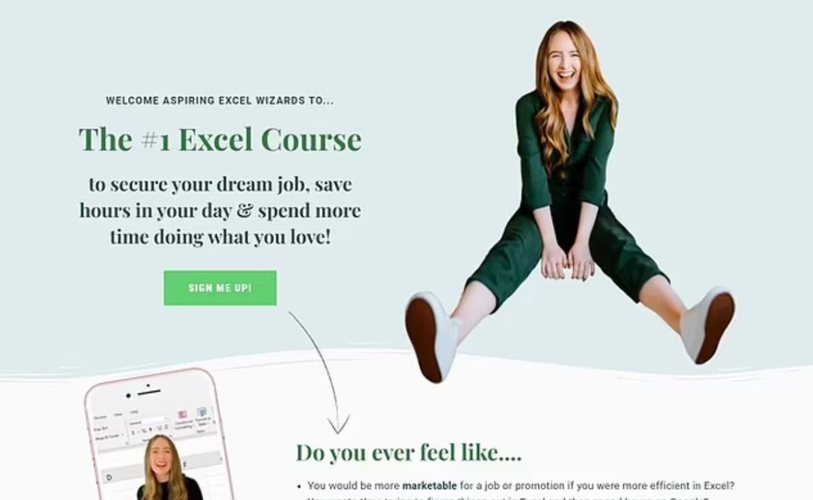The height and width of the screenshot is (500, 813).
Task: Click Wrap Text on the phone's Excel ribbon
Action: coord(101,429)
